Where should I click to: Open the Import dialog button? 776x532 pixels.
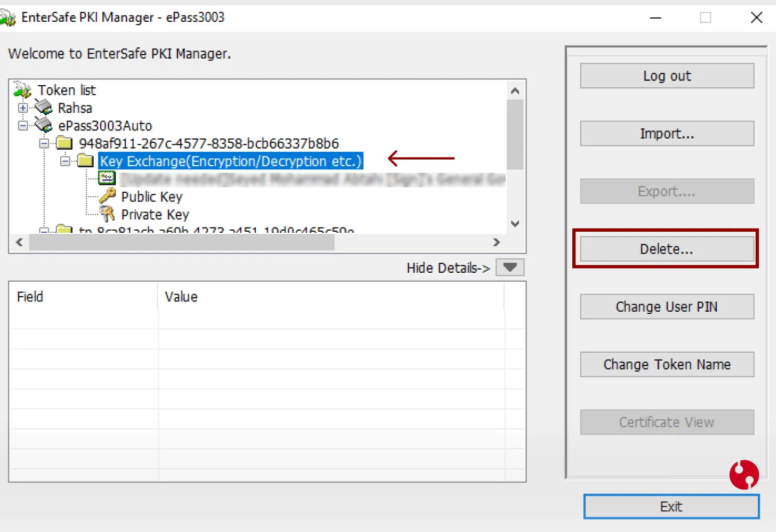667,134
